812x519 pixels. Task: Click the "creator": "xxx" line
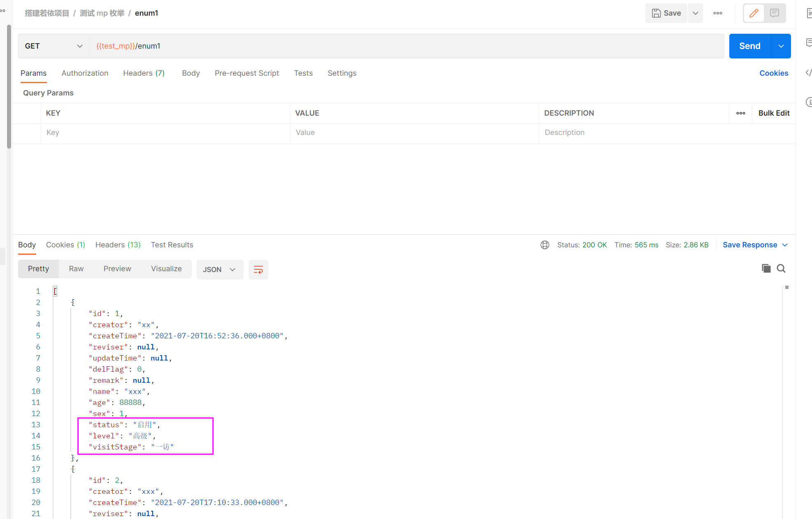point(126,491)
